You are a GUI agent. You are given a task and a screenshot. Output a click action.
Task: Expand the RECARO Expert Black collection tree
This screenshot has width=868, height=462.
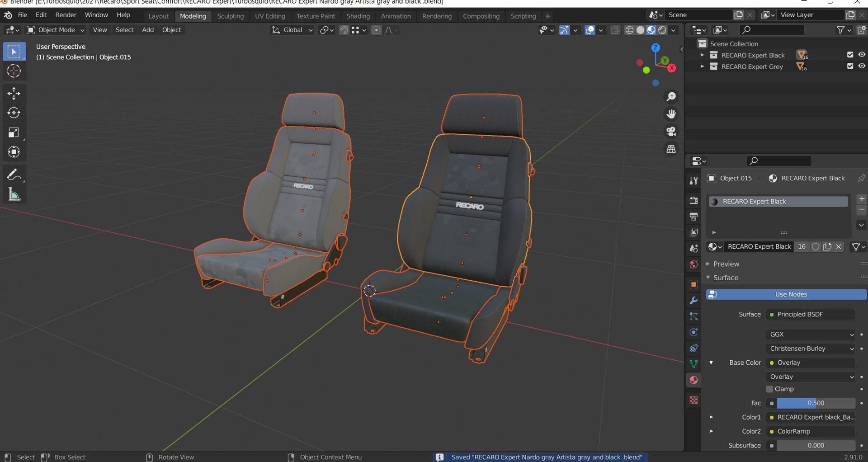[x=702, y=55]
